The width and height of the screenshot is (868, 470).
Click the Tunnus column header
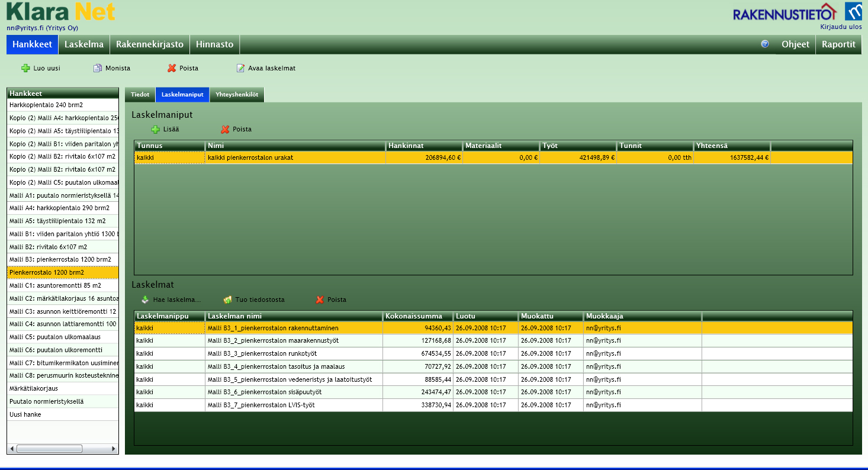[x=169, y=146]
